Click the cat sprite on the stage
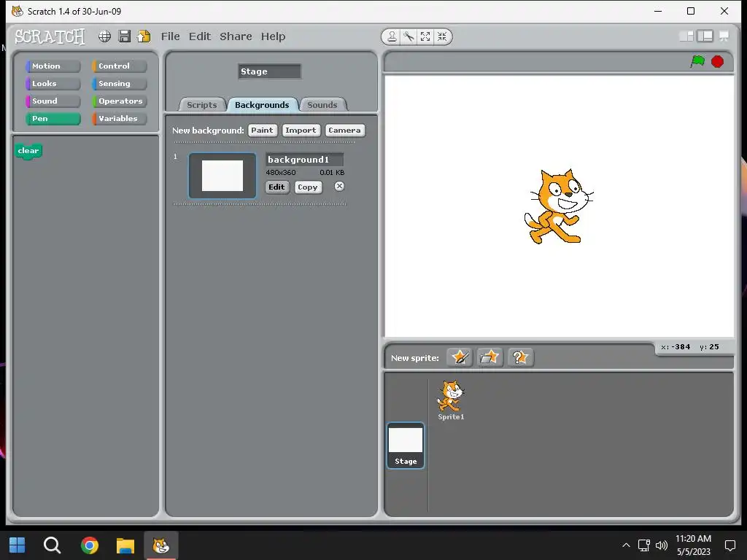 (x=558, y=206)
